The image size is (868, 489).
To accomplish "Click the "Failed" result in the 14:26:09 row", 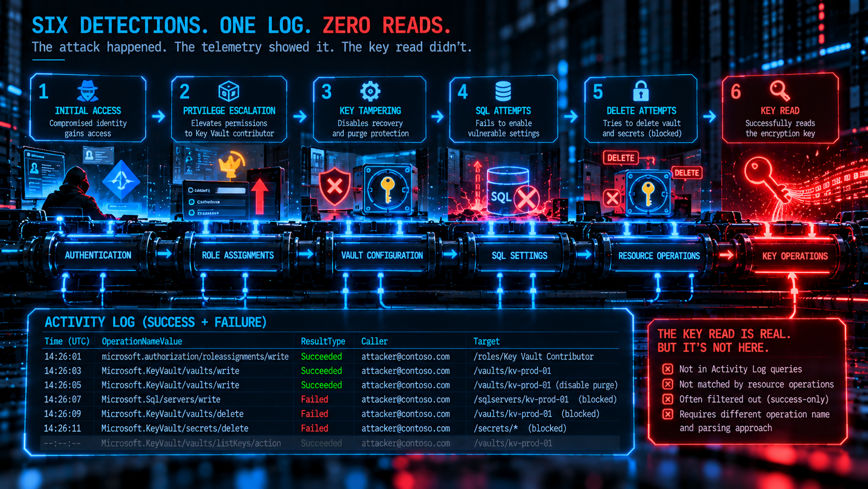I will (314, 414).
